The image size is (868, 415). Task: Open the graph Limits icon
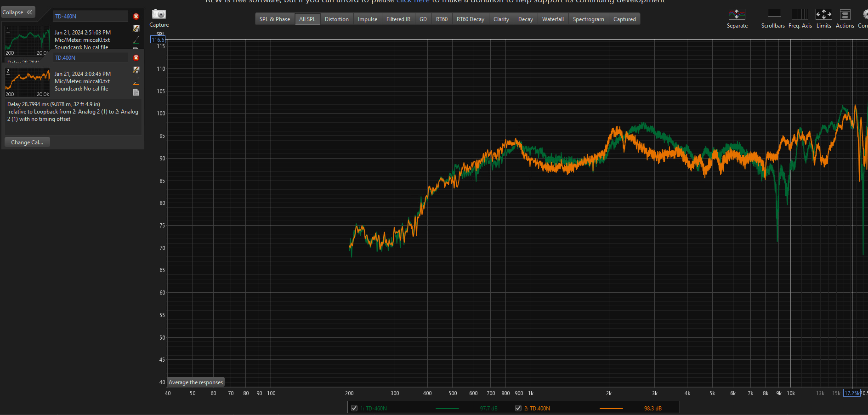click(x=823, y=14)
